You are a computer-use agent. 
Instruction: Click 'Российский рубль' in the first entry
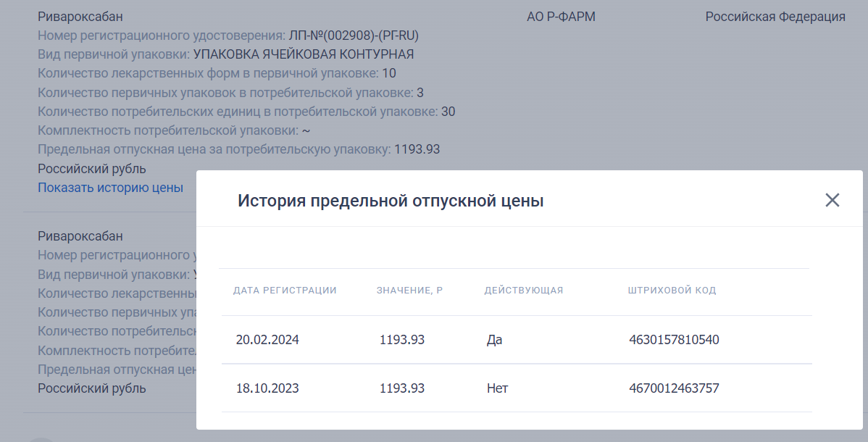pyautogui.click(x=92, y=169)
